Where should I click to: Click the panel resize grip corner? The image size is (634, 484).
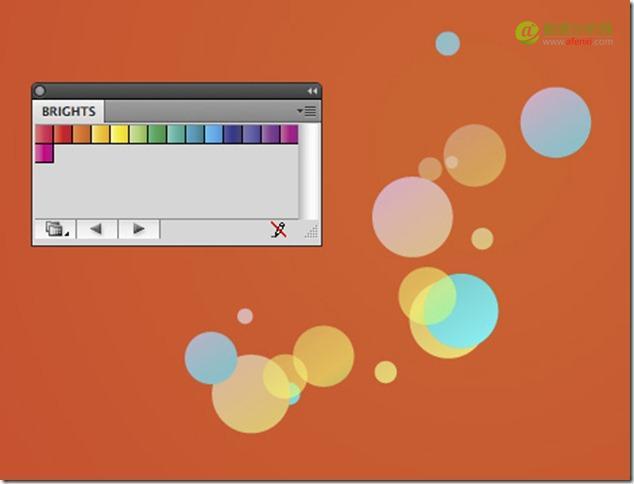[x=312, y=232]
